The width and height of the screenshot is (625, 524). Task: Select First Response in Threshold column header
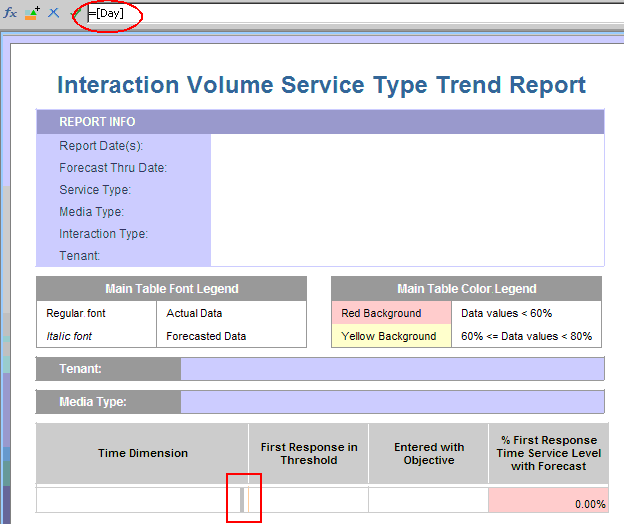click(x=309, y=453)
